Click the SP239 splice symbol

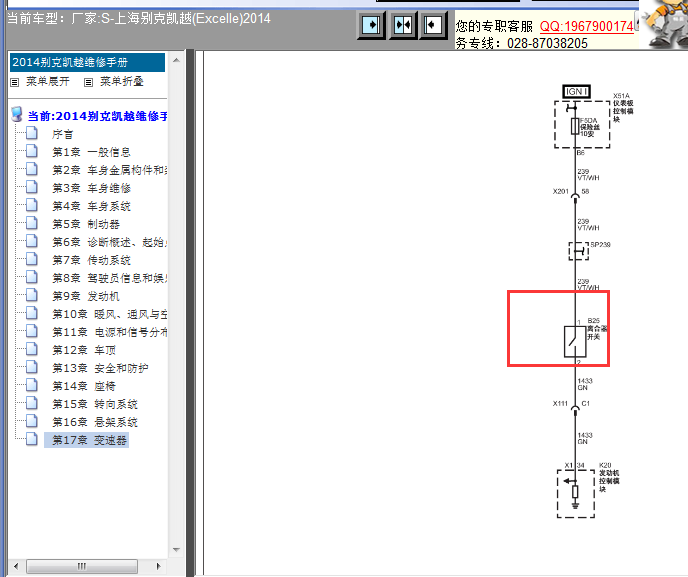click(579, 251)
